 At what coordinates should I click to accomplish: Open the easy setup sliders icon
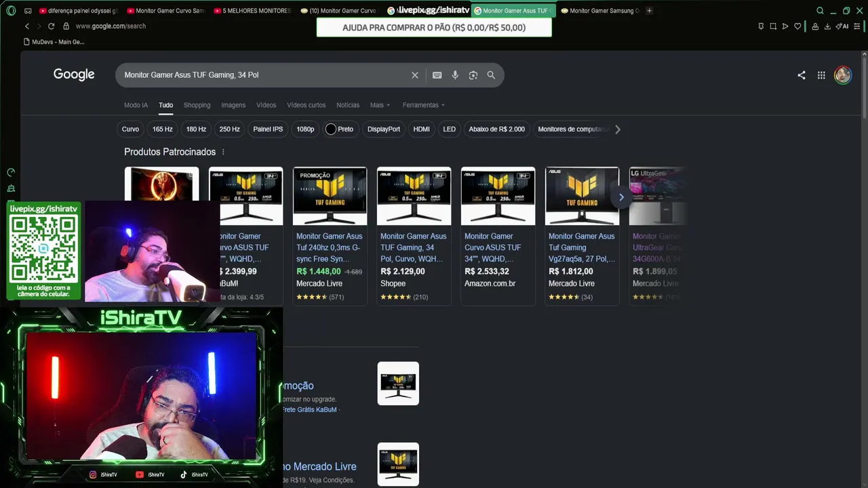pos(858,26)
